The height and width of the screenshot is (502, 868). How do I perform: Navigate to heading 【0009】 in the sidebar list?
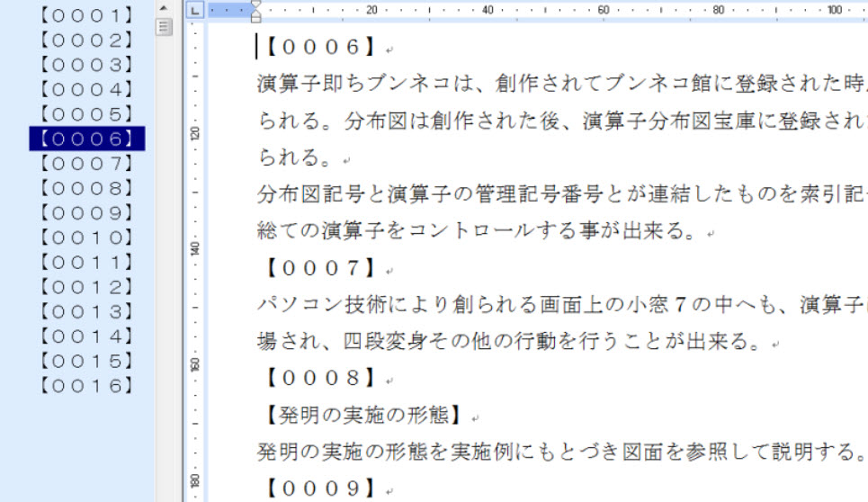[x=86, y=213]
